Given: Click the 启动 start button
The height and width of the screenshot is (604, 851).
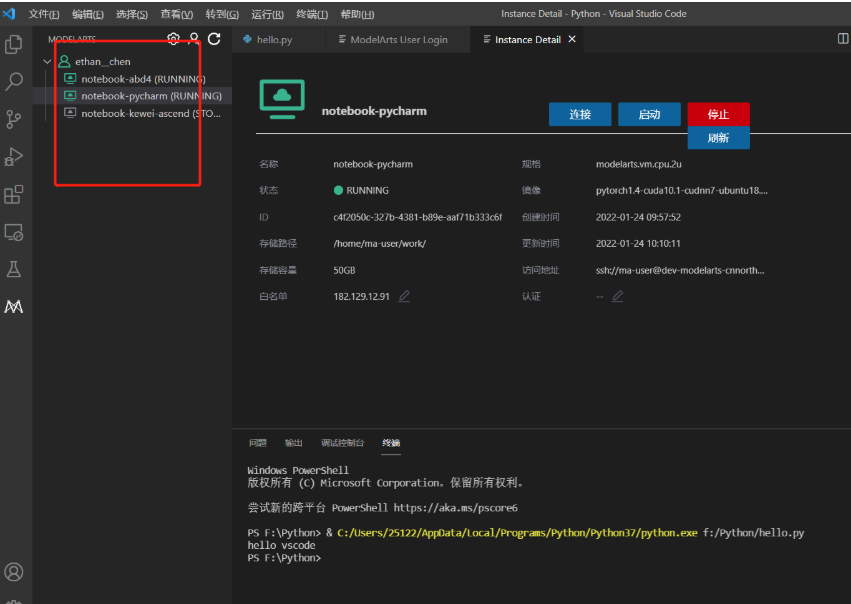Looking at the screenshot, I should point(649,115).
